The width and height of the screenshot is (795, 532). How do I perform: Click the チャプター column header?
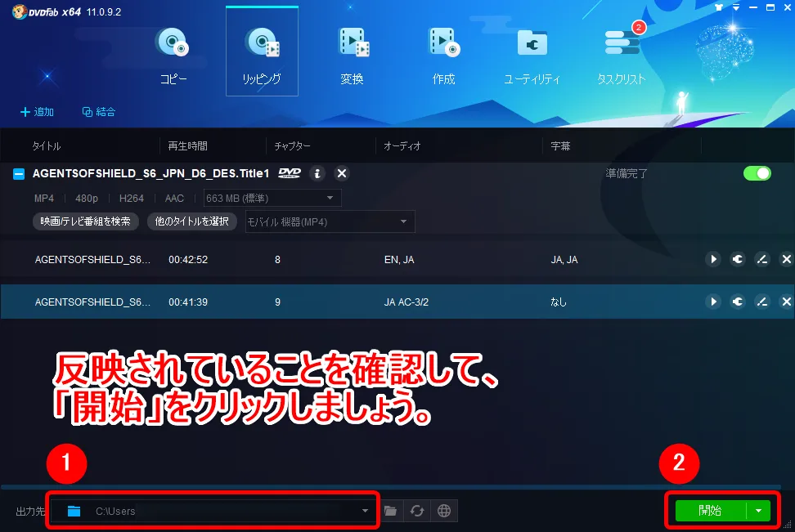(293, 146)
